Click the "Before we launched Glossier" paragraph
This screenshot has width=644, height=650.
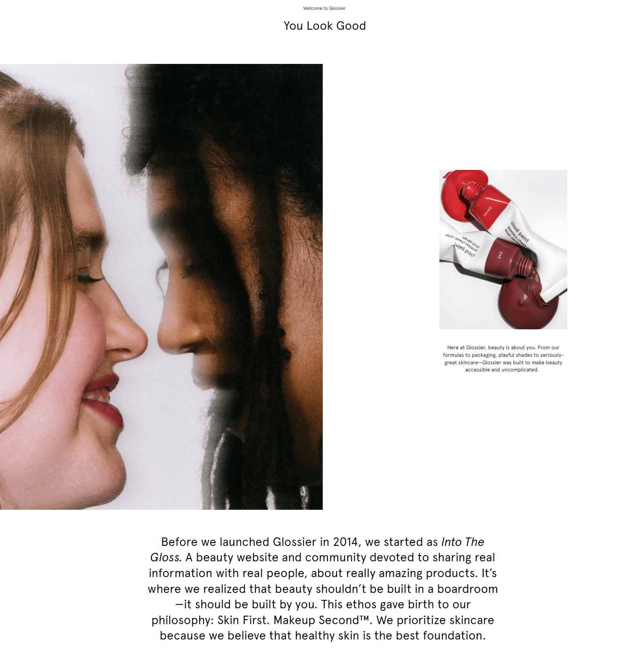tap(323, 589)
